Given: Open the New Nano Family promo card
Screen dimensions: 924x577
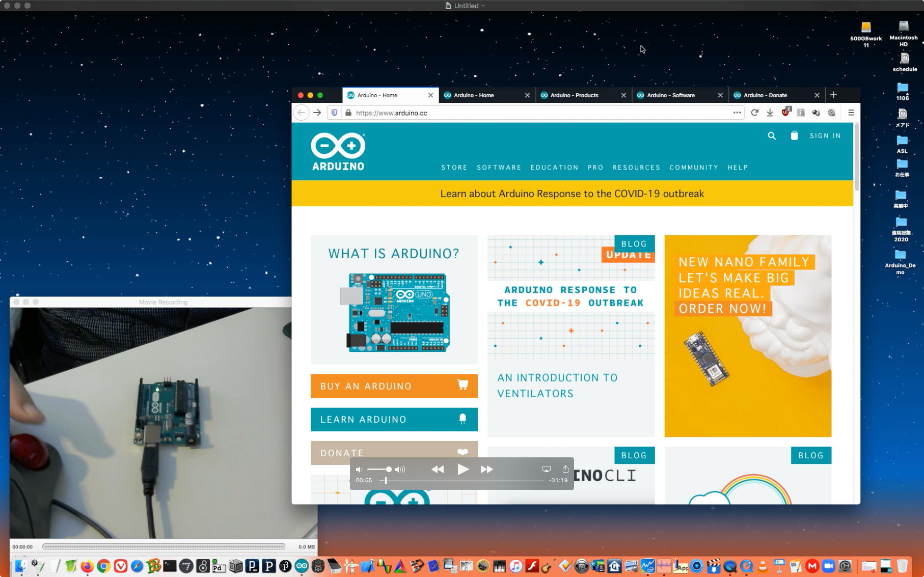Looking at the screenshot, I should (748, 336).
